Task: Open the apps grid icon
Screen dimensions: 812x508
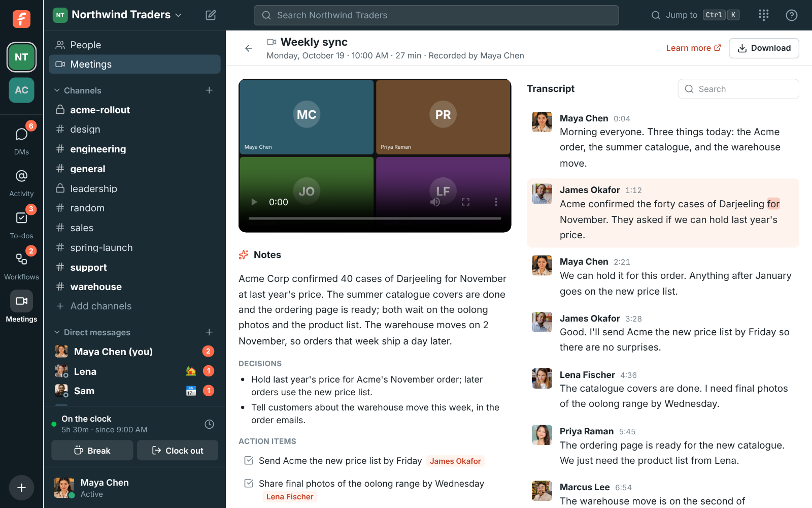Action: click(x=764, y=15)
